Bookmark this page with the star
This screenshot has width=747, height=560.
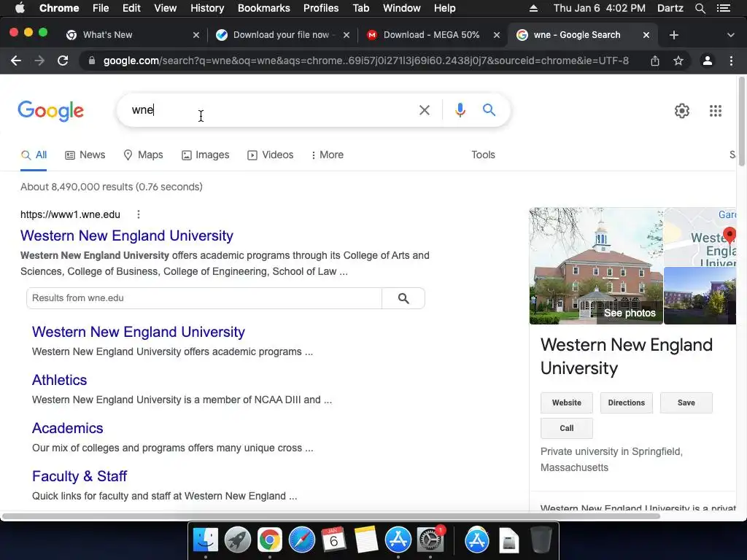tap(678, 61)
